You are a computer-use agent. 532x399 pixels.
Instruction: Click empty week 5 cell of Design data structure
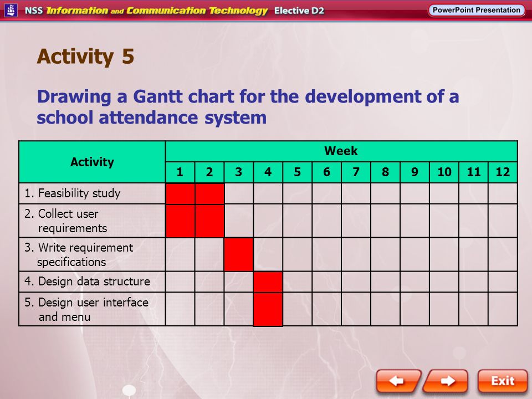point(297,282)
